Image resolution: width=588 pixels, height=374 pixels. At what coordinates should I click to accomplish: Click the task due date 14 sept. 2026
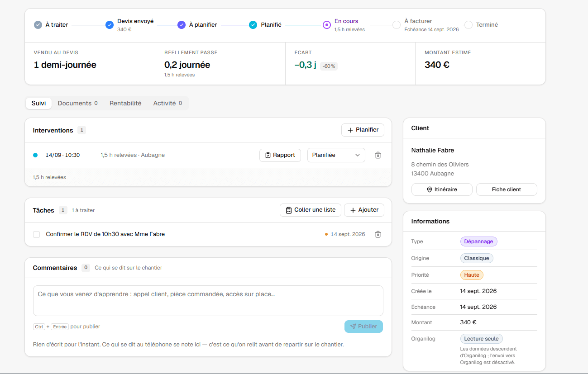click(x=348, y=234)
